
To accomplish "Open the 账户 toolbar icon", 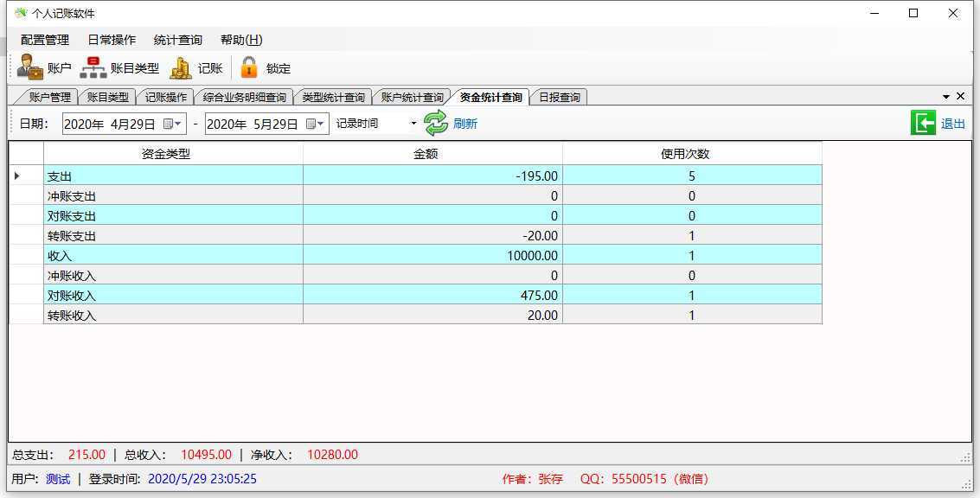I will click(30, 67).
